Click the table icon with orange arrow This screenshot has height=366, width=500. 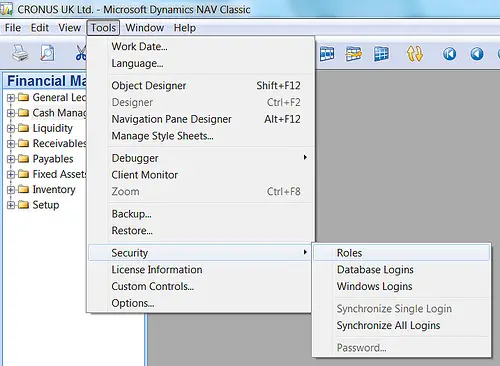353,54
